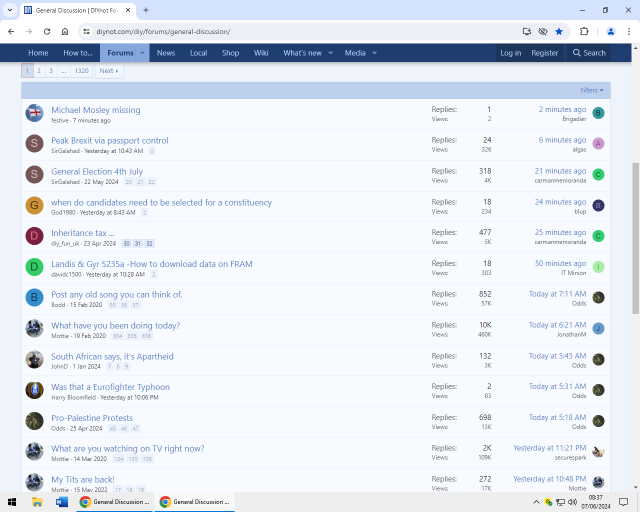Expand the Media dropdown in navbar
Image resolution: width=640 pixels, height=512 pixels.
tap(374, 53)
